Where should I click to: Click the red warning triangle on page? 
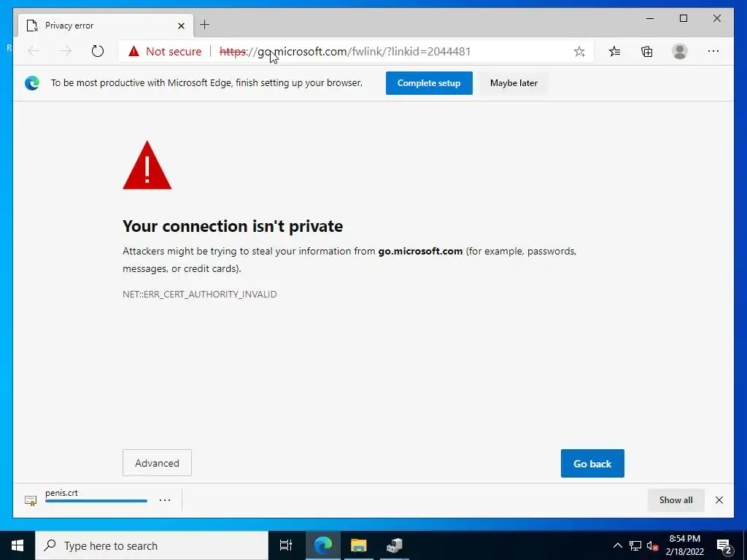[x=147, y=166]
